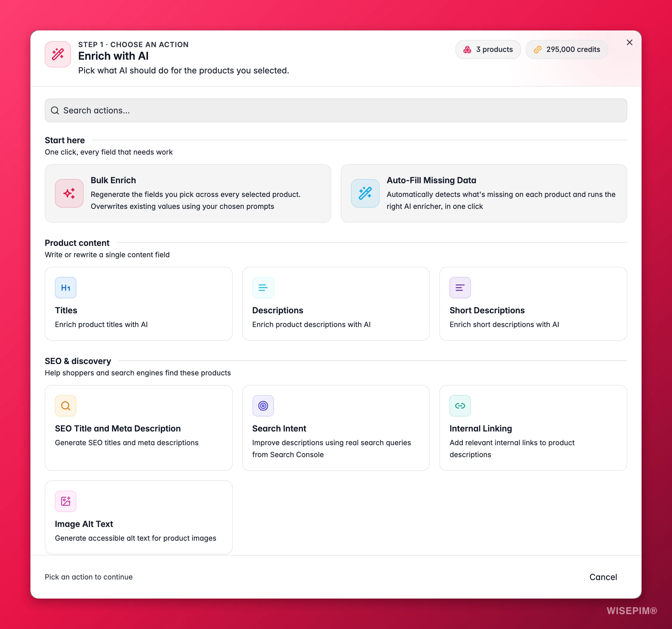Click 'Enrich product titles with AI' text
672x629 pixels.
pyautogui.click(x=101, y=324)
